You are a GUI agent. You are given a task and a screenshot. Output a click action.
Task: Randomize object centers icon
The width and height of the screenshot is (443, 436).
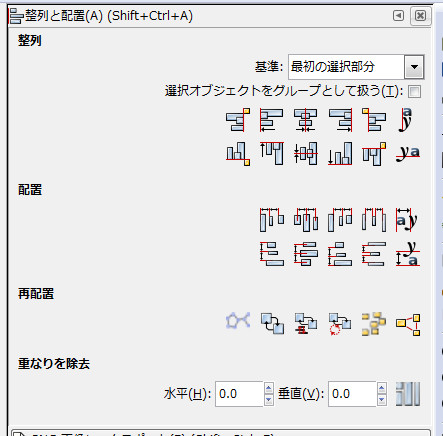(374, 323)
